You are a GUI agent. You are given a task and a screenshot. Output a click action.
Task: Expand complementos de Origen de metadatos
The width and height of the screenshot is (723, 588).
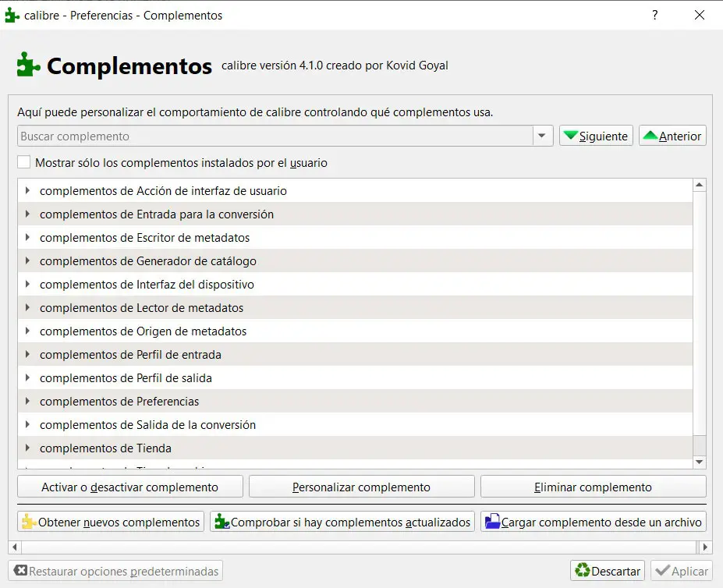27,331
